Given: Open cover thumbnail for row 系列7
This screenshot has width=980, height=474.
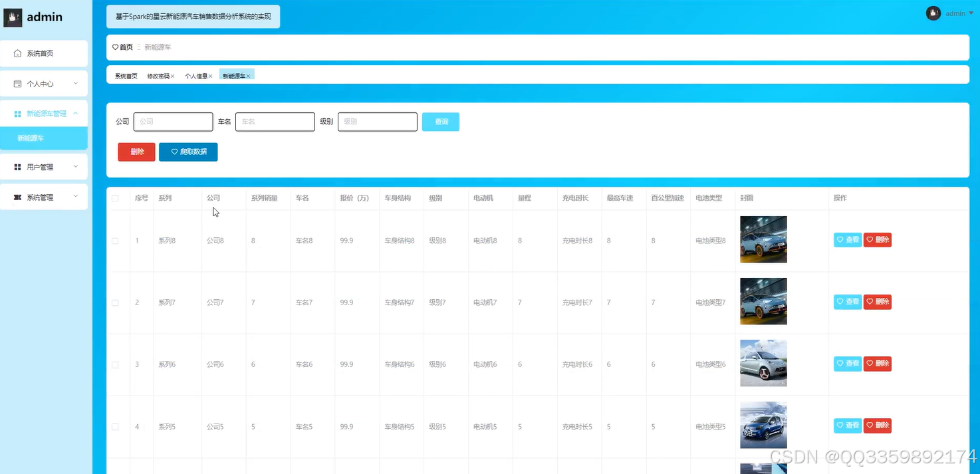Looking at the screenshot, I should 763,301.
